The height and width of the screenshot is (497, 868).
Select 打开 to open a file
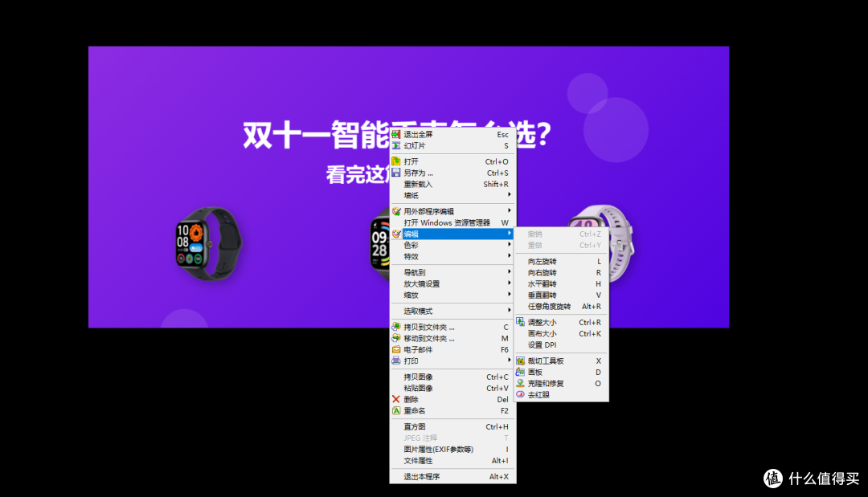pos(452,161)
